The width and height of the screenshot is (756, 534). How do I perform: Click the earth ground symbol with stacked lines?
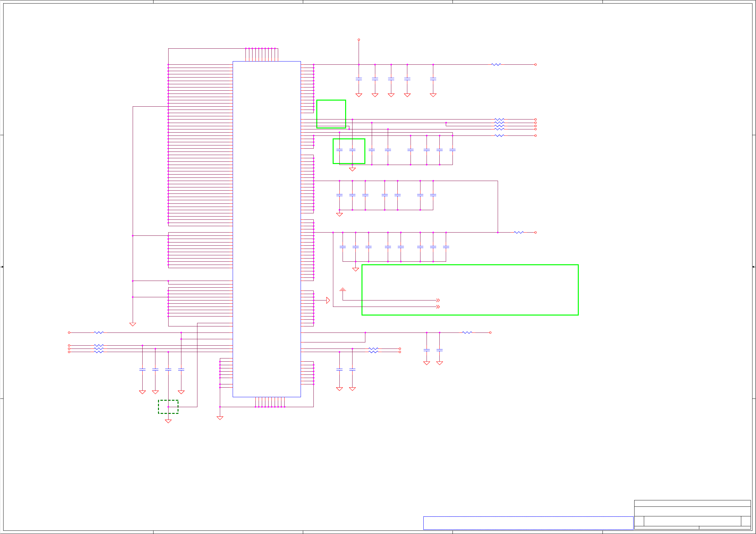[x=343, y=289]
